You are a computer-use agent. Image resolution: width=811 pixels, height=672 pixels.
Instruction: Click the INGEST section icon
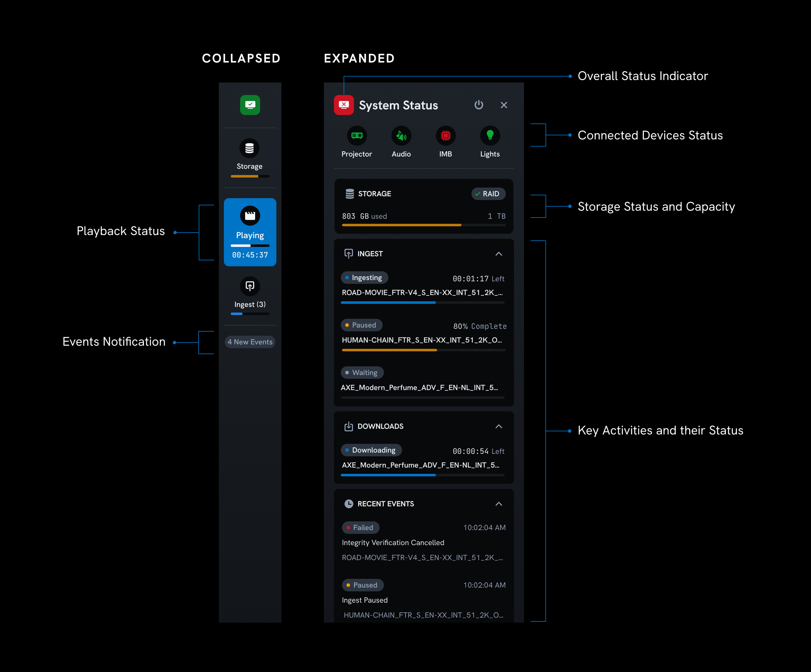click(349, 253)
